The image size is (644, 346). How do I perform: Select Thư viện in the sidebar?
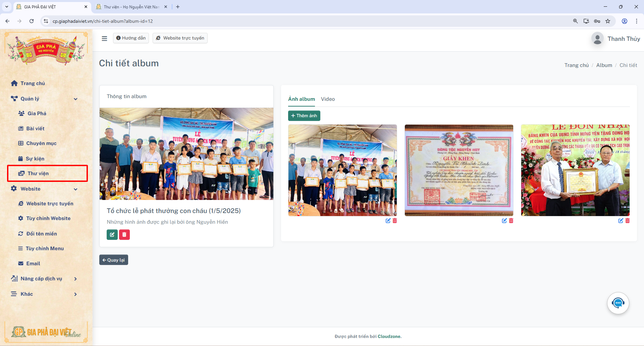coord(38,173)
